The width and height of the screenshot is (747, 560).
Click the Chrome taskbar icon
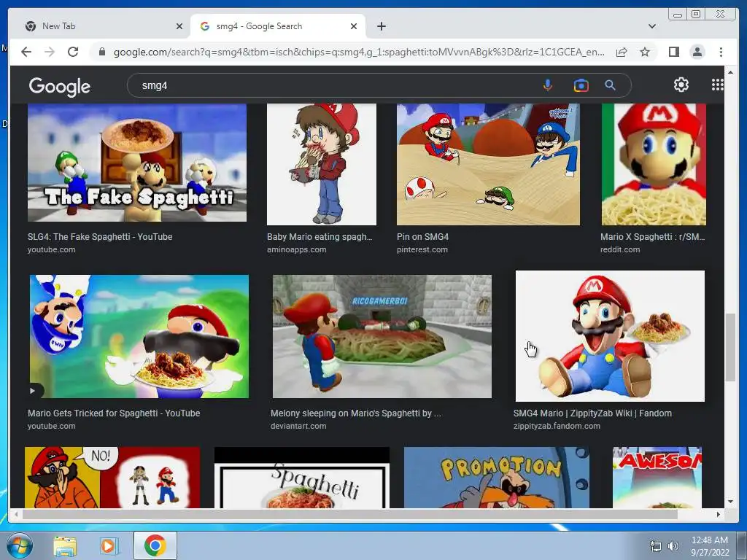(x=155, y=545)
